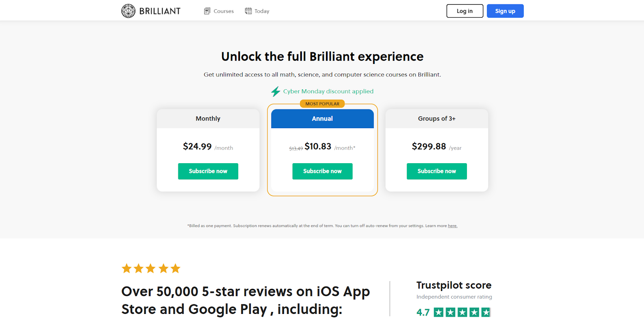The image size is (644, 328).
Task: Open the 'here' billing info link
Action: [x=452, y=226]
